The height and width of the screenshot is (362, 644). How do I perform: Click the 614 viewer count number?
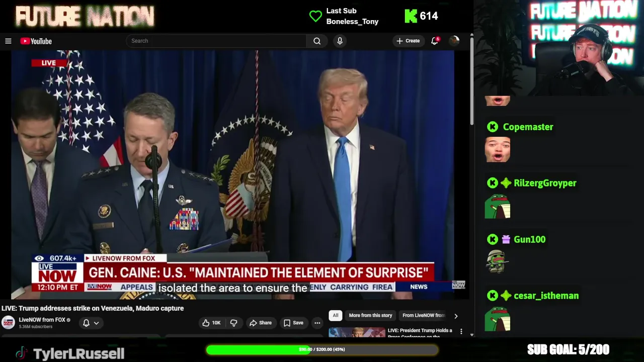click(x=429, y=16)
